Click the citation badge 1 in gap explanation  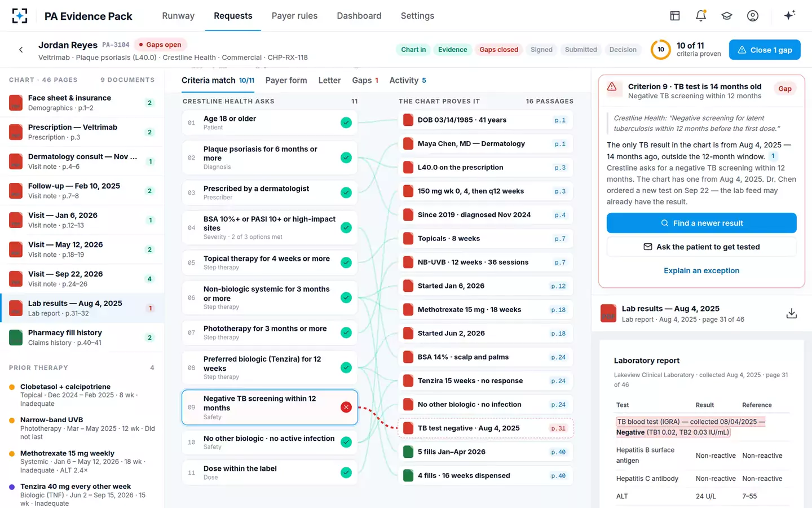pyautogui.click(x=773, y=156)
